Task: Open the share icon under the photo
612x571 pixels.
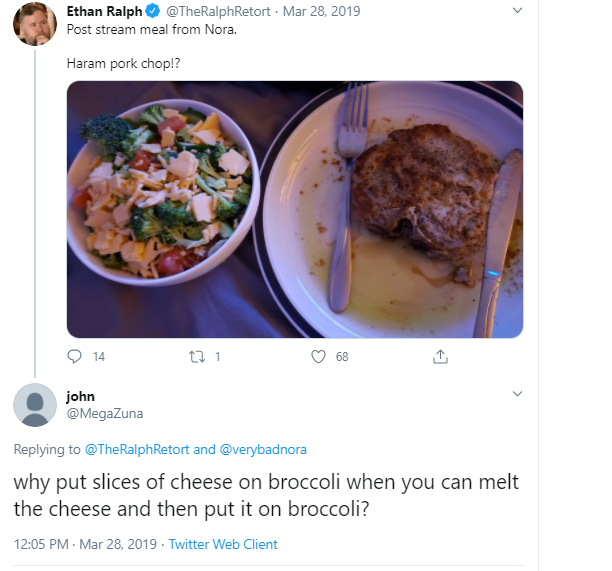Action: pos(440,356)
